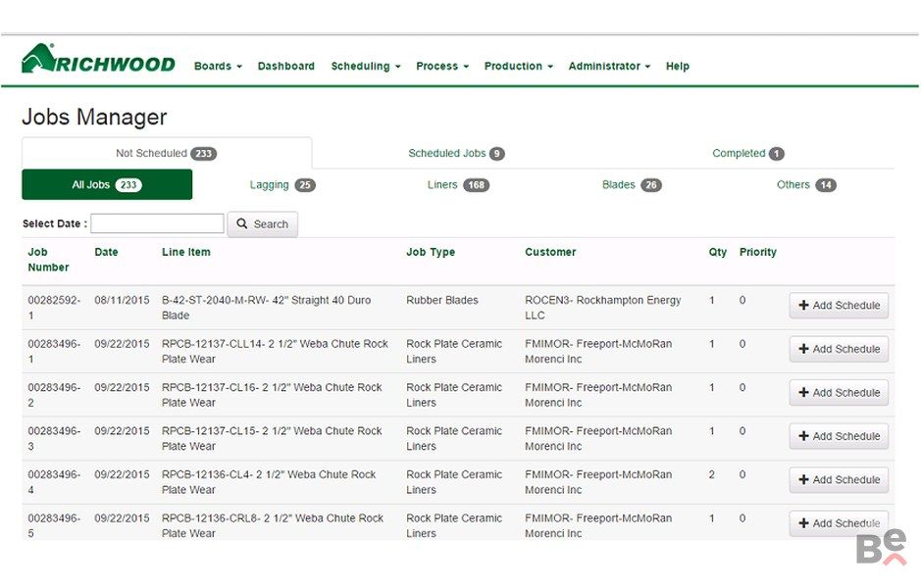The width and height of the screenshot is (921, 588).
Task: Switch to the Completed tab
Action: pos(747,154)
